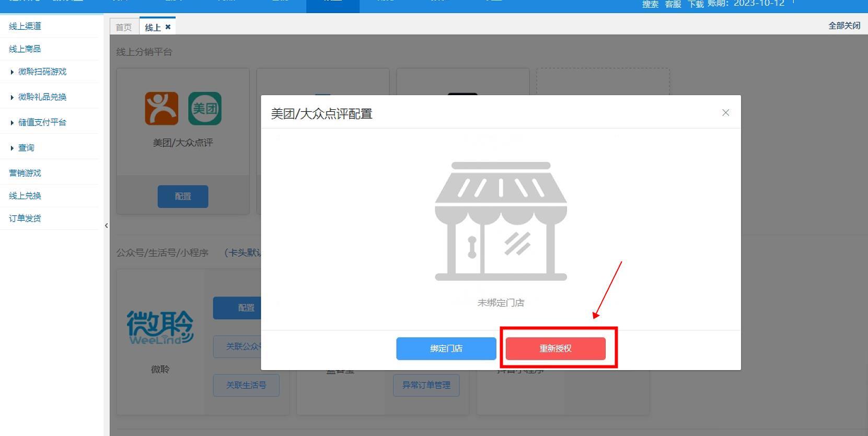This screenshot has width=868, height=436.
Task: Click 配置 under the 美团/大众点评 card
Action: [x=183, y=197]
